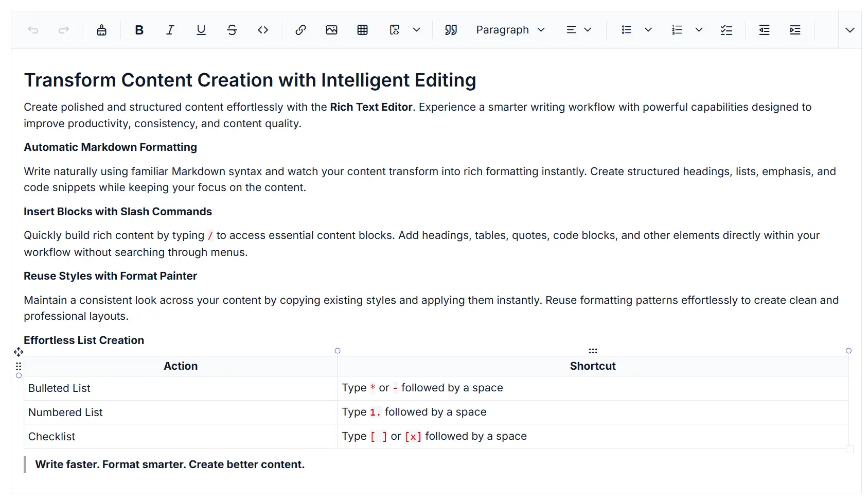Insert a hyperlink

click(301, 30)
